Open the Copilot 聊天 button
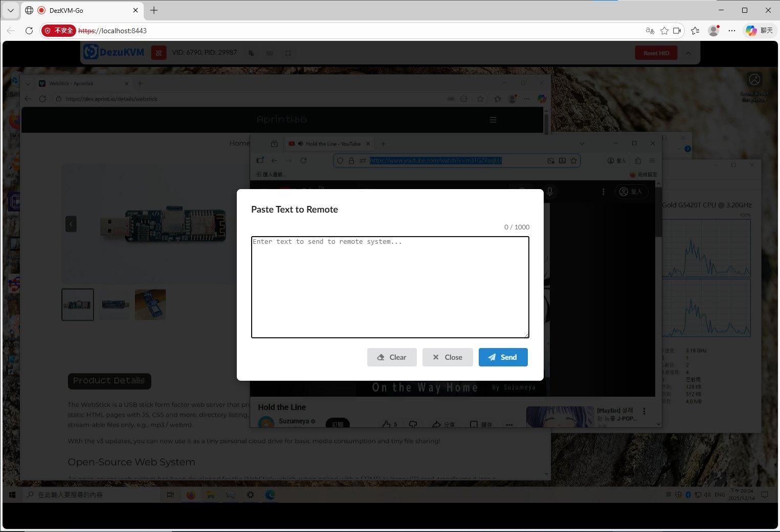Image resolution: width=780 pixels, height=532 pixels. (x=759, y=31)
